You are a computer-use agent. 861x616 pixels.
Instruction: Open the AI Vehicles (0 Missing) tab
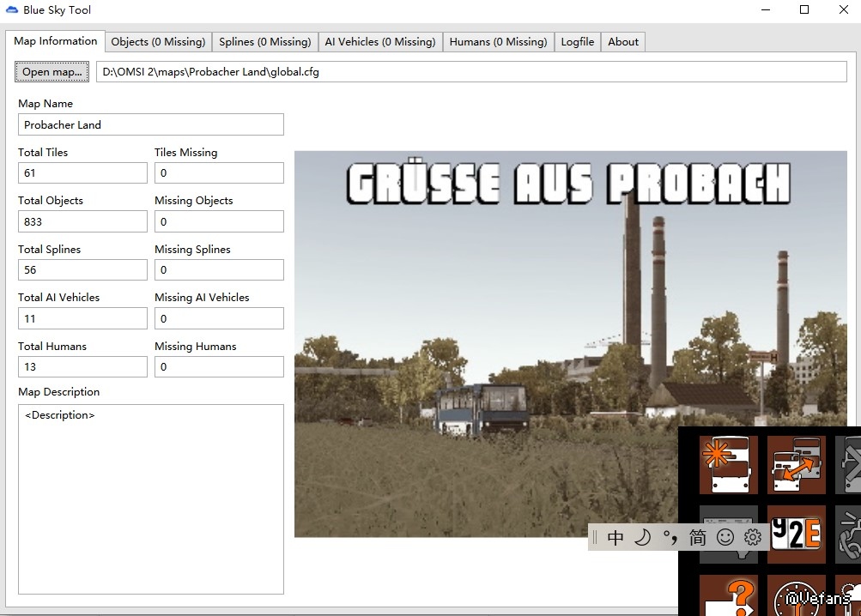coord(379,42)
